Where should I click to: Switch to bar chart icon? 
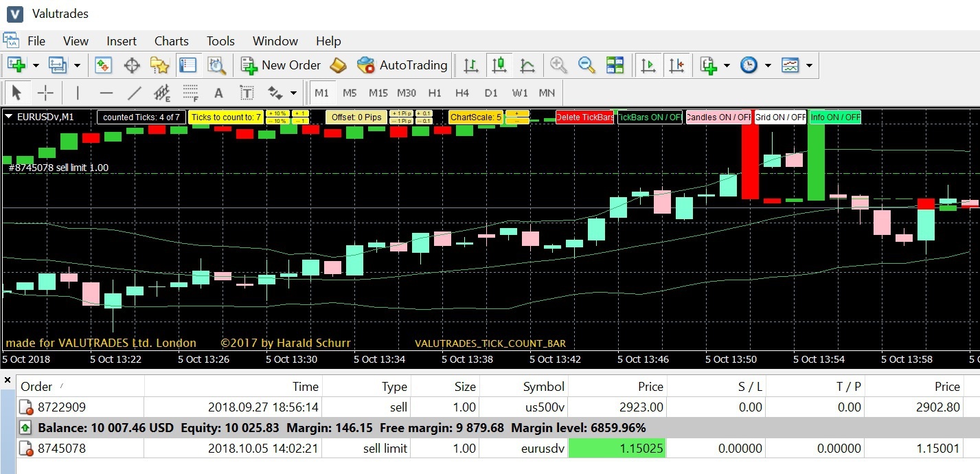pyautogui.click(x=471, y=65)
